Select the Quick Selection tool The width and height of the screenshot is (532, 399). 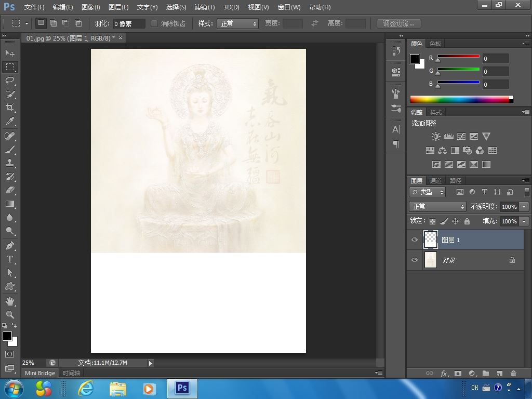10,94
